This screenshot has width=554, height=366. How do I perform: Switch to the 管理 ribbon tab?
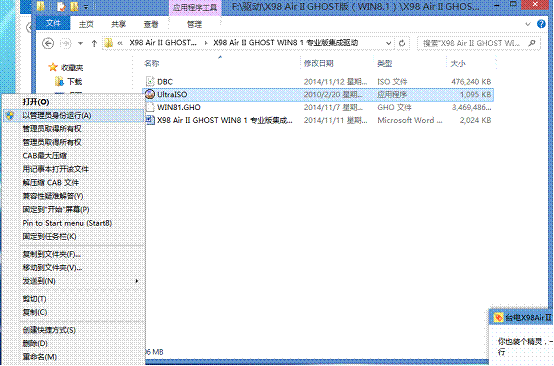(x=194, y=24)
